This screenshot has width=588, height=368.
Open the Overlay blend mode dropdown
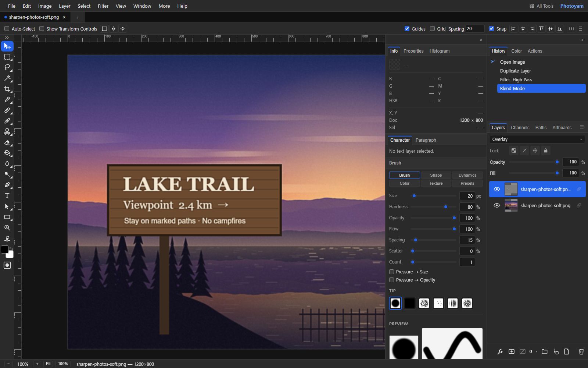point(537,139)
